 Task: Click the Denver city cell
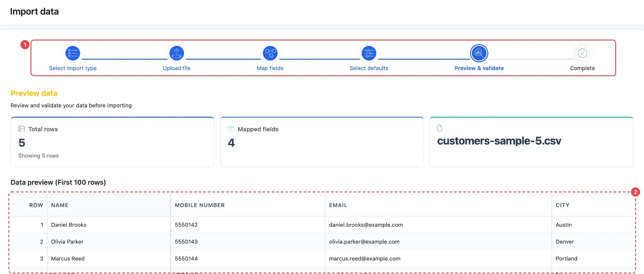point(593,241)
